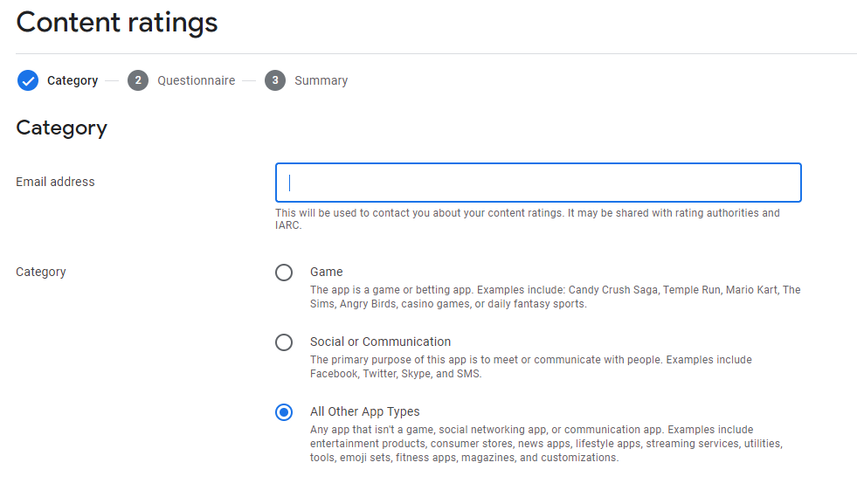Click the email helper text about IARC
Image resolution: width=857 pixels, height=504 pixels.
pos(527,218)
